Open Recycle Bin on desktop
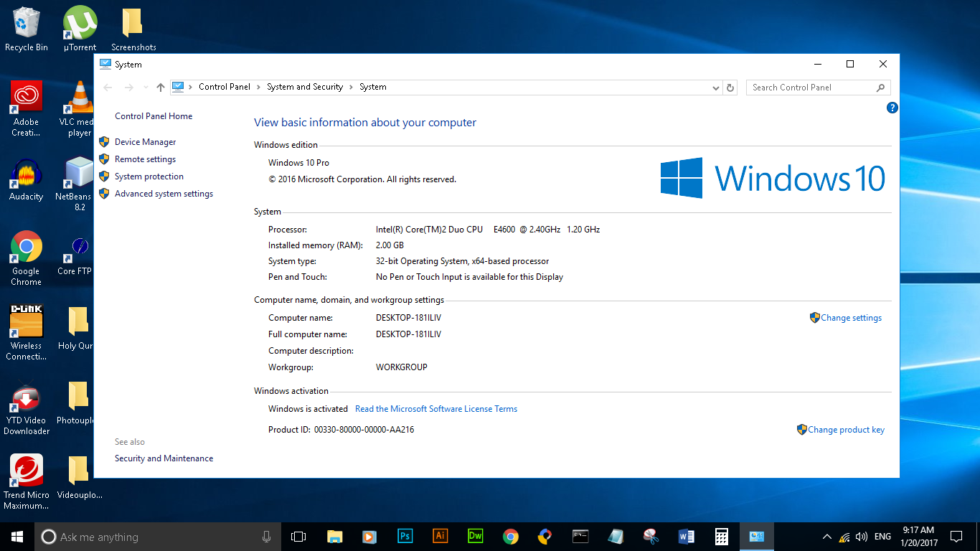The width and height of the screenshot is (980, 551). pyautogui.click(x=27, y=29)
